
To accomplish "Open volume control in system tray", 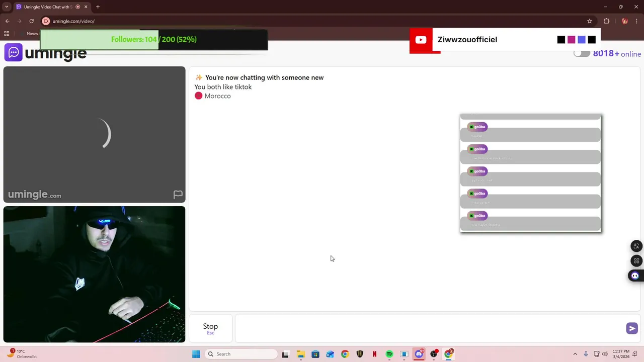I will (x=605, y=354).
